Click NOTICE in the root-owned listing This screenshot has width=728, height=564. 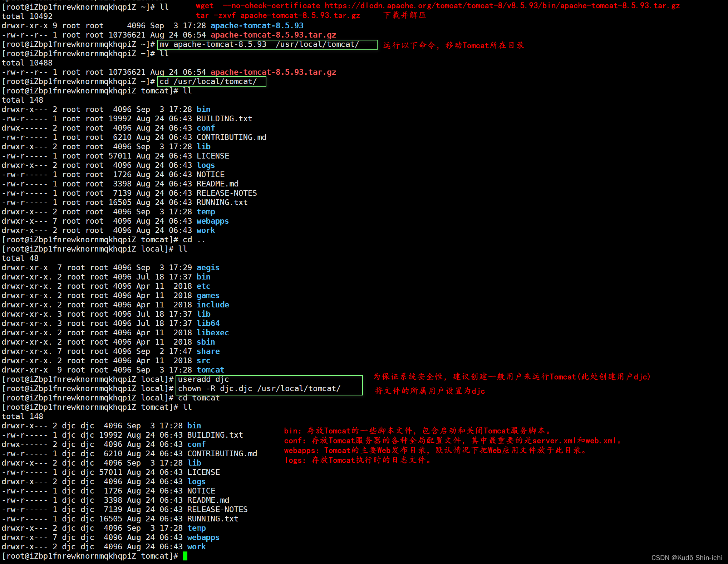210,175
